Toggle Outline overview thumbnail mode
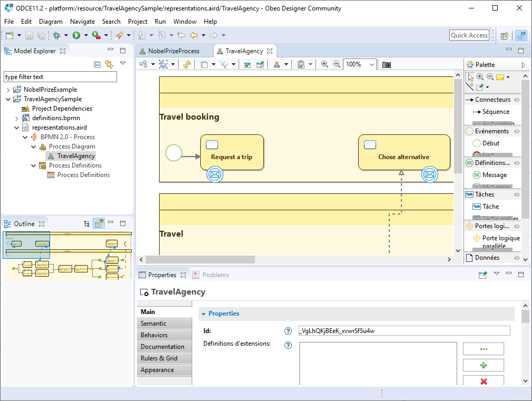The width and height of the screenshot is (532, 401). click(98, 223)
